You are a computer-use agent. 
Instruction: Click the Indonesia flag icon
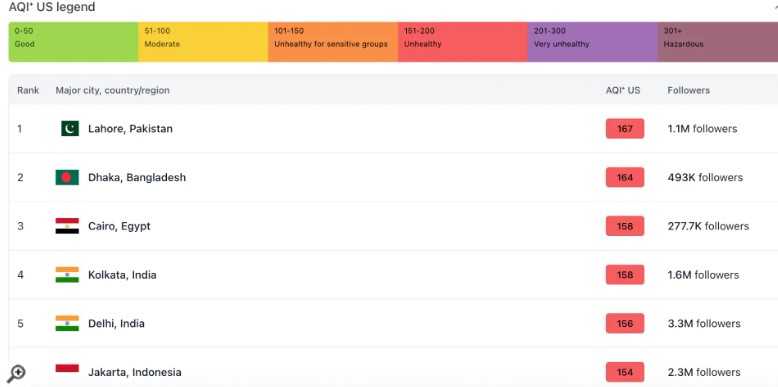pyautogui.click(x=67, y=372)
